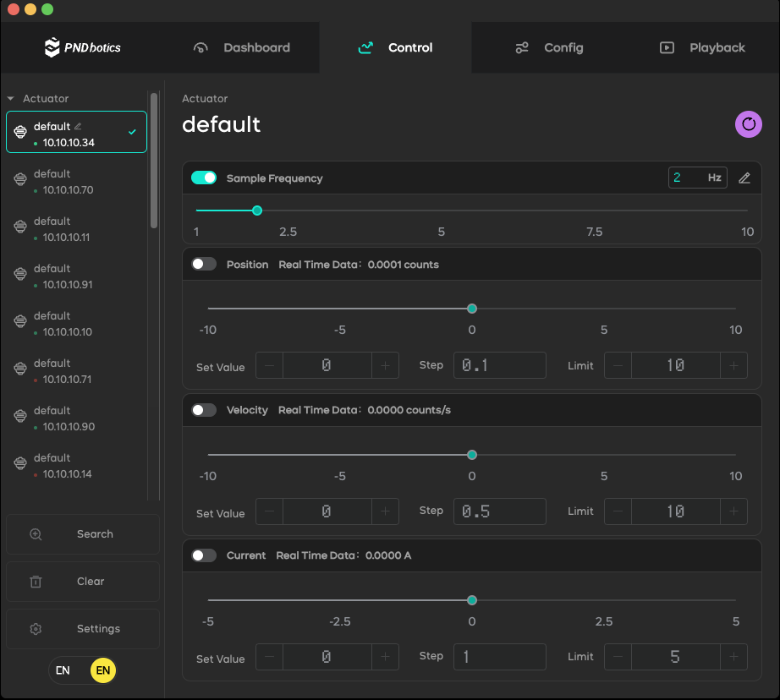The width and height of the screenshot is (780, 700).
Task: Decrease Current Limit with minus
Action: 618,657
